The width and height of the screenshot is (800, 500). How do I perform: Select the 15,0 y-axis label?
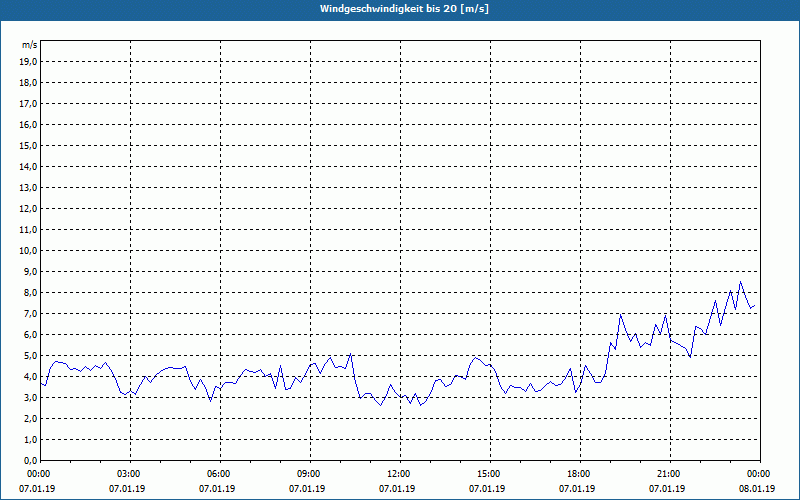(28, 145)
